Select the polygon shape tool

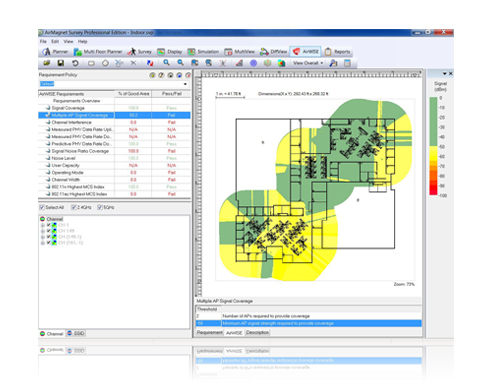click(x=105, y=63)
